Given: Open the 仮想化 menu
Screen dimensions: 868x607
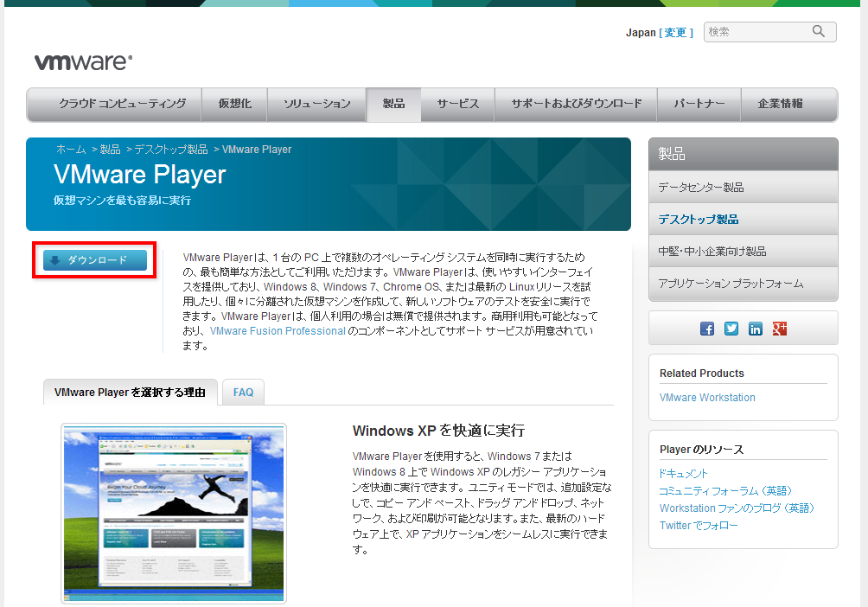Looking at the screenshot, I should pyautogui.click(x=234, y=104).
